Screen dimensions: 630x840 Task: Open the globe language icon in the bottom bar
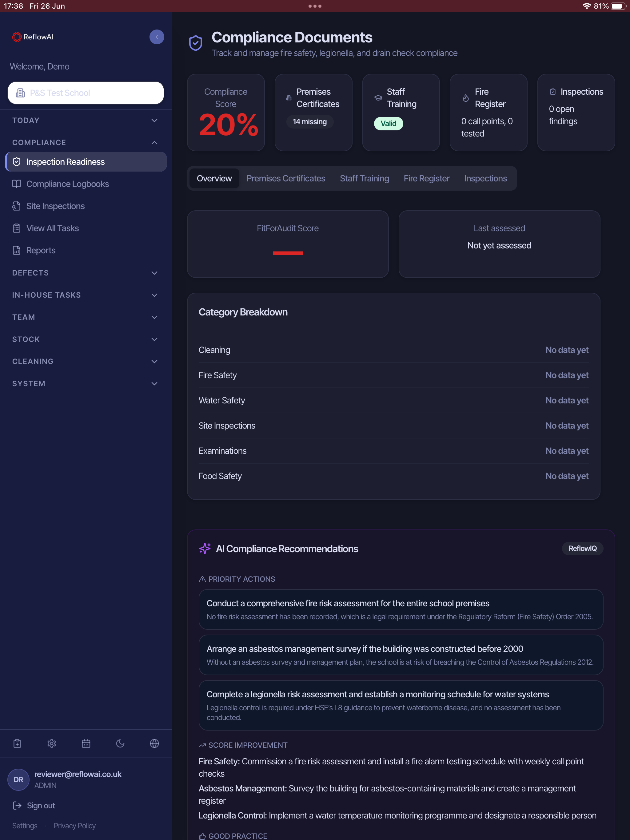click(x=154, y=743)
